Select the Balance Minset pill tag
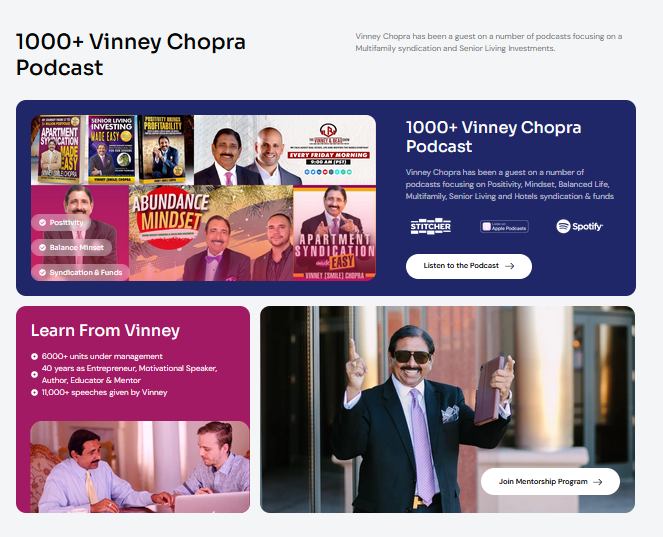Viewport: 663px width, 537px height. point(71,247)
